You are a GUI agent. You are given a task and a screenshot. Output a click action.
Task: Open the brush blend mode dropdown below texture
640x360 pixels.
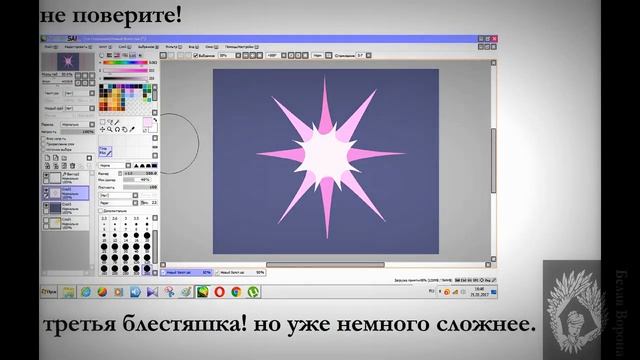(x=119, y=202)
